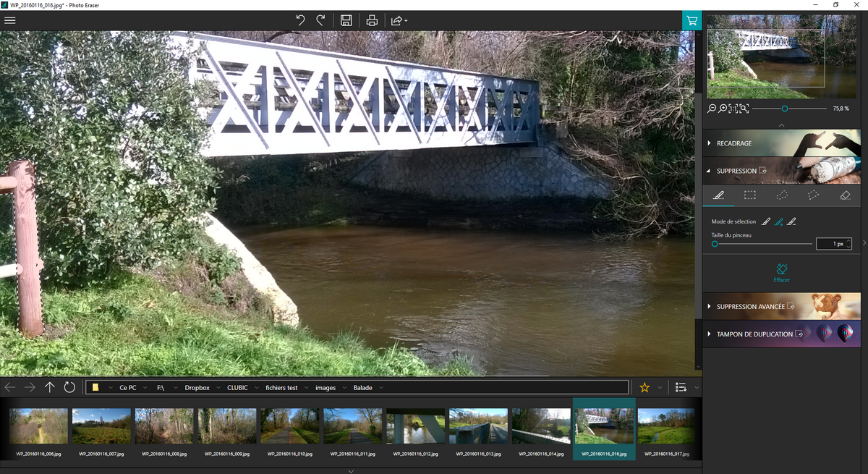Navigate to Dropbox in breadcrumb path

(197, 388)
